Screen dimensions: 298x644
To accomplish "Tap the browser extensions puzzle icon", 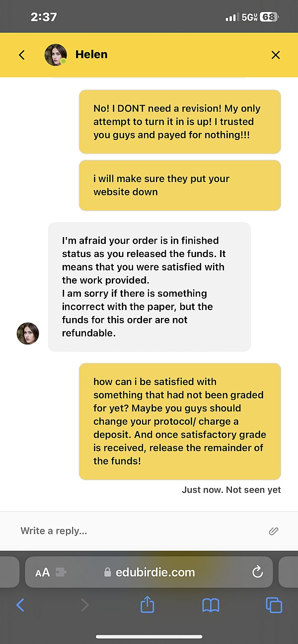I will click(62, 573).
